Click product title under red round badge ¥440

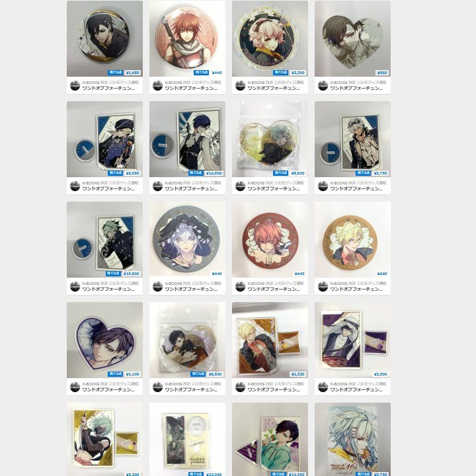pyautogui.click(x=274, y=290)
